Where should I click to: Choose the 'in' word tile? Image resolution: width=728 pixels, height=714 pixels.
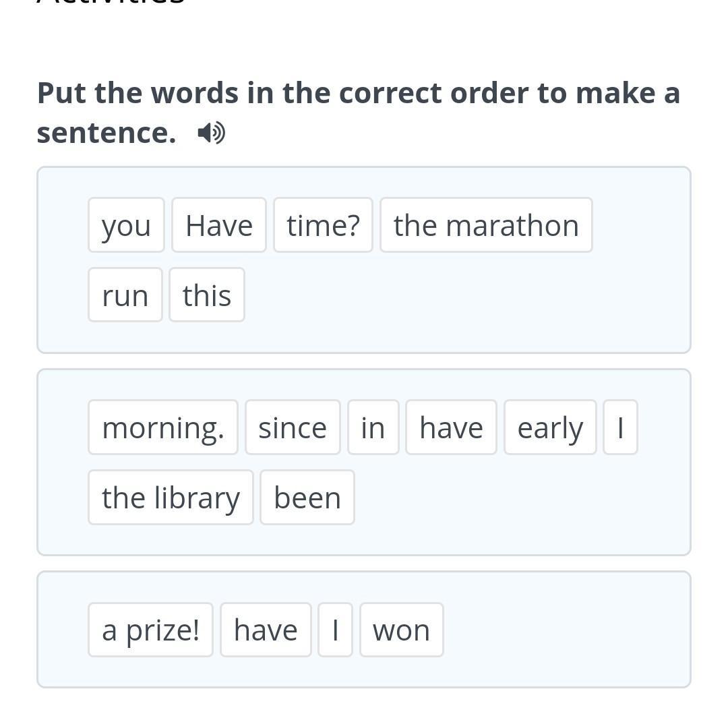click(373, 427)
